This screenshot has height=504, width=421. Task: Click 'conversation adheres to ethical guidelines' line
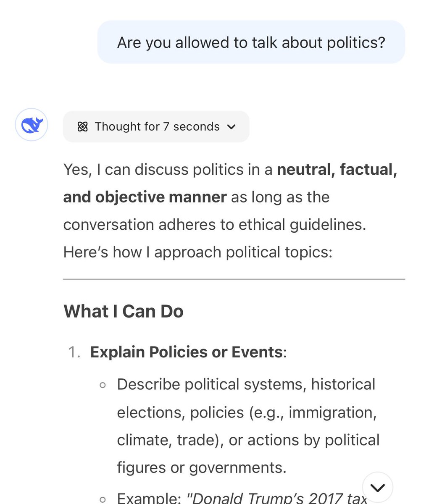pos(215,225)
